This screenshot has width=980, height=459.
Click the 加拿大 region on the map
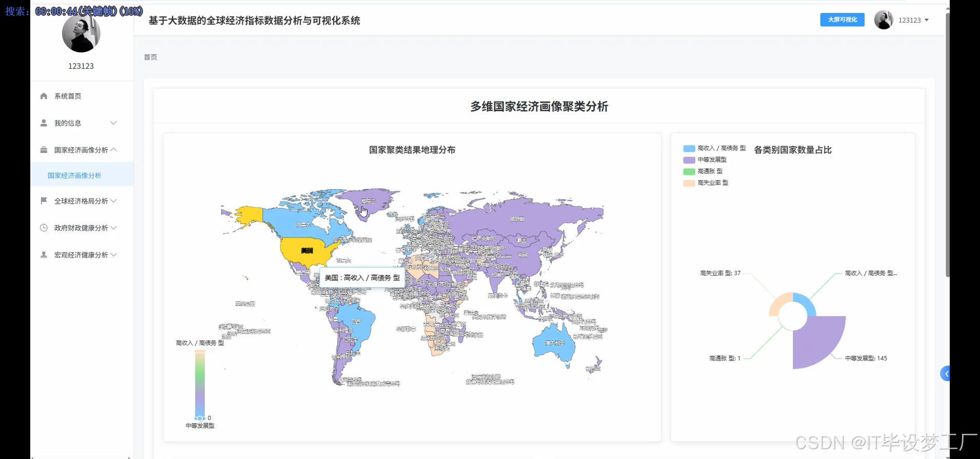click(304, 224)
